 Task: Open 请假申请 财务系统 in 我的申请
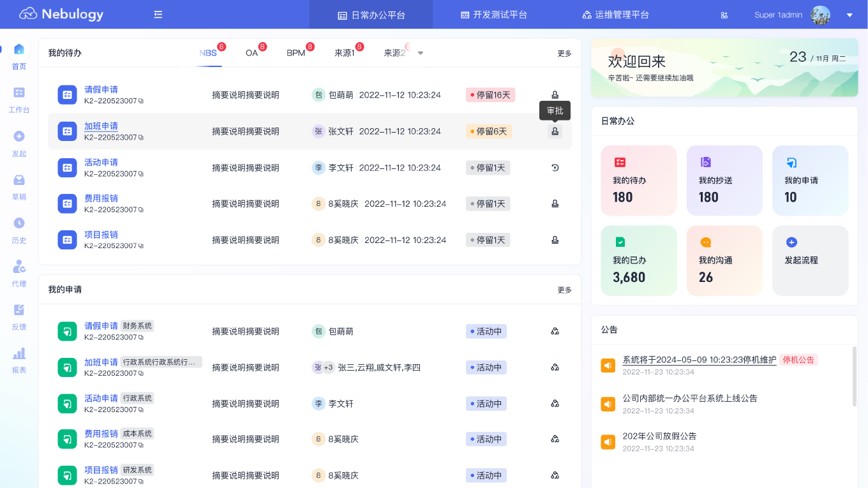(101, 326)
